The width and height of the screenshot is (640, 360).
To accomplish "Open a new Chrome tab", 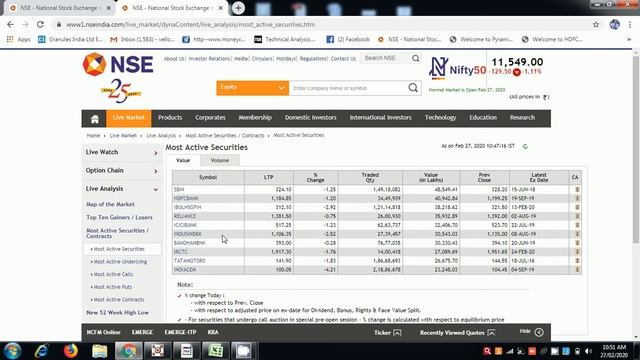I will click(x=238, y=8).
